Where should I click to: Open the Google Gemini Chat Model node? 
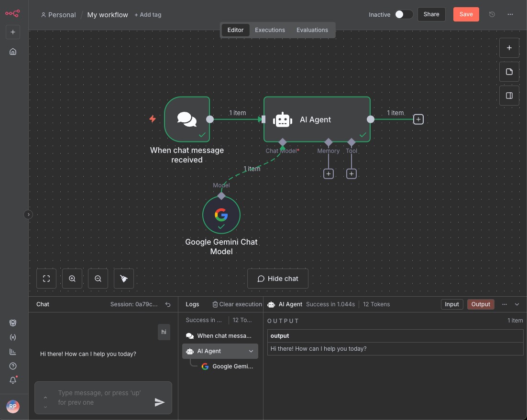[x=221, y=215]
